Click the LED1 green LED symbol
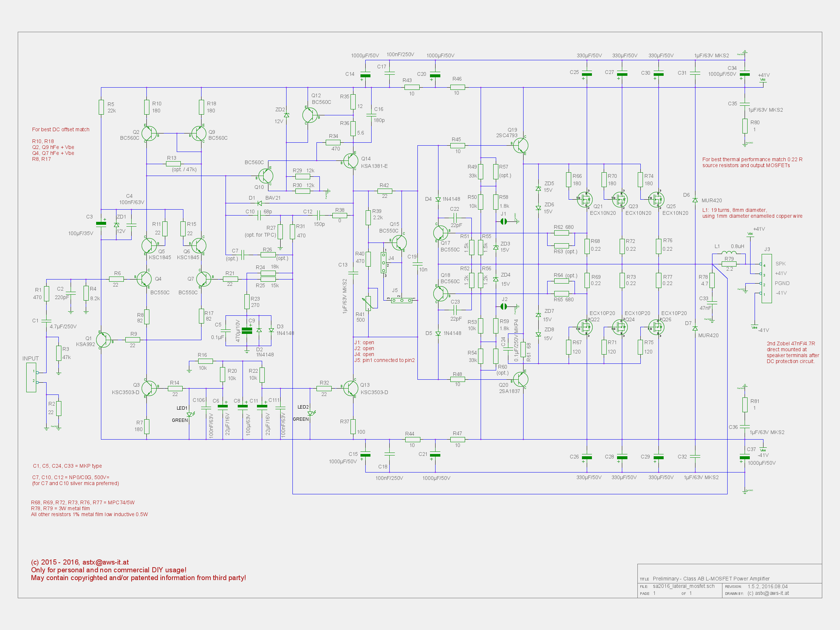The width and height of the screenshot is (840, 630). pos(190,414)
